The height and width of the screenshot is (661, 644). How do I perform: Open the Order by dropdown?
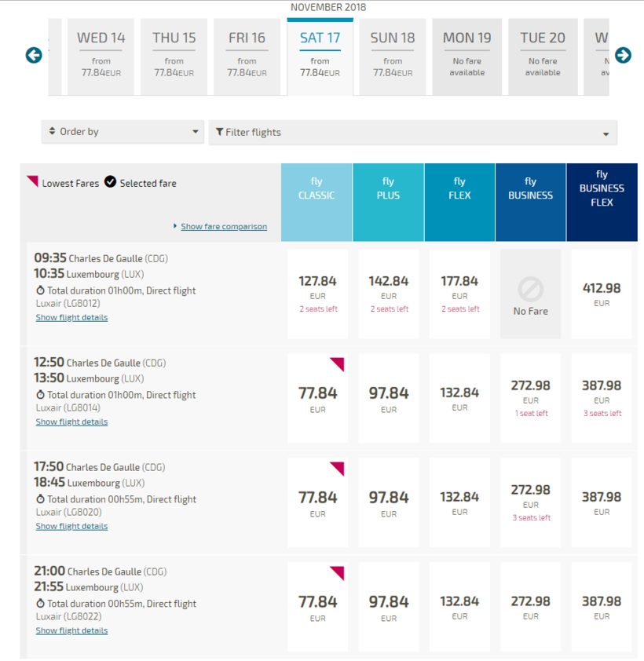pos(123,132)
